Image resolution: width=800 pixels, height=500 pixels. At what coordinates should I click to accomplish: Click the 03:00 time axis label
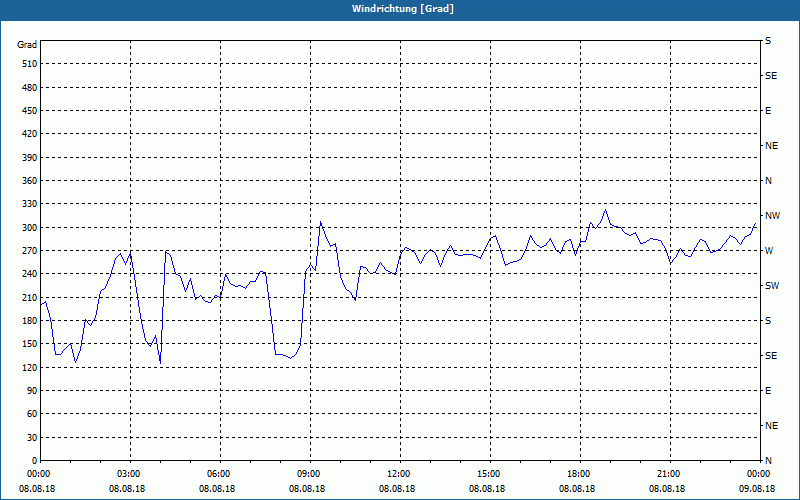click(x=131, y=474)
